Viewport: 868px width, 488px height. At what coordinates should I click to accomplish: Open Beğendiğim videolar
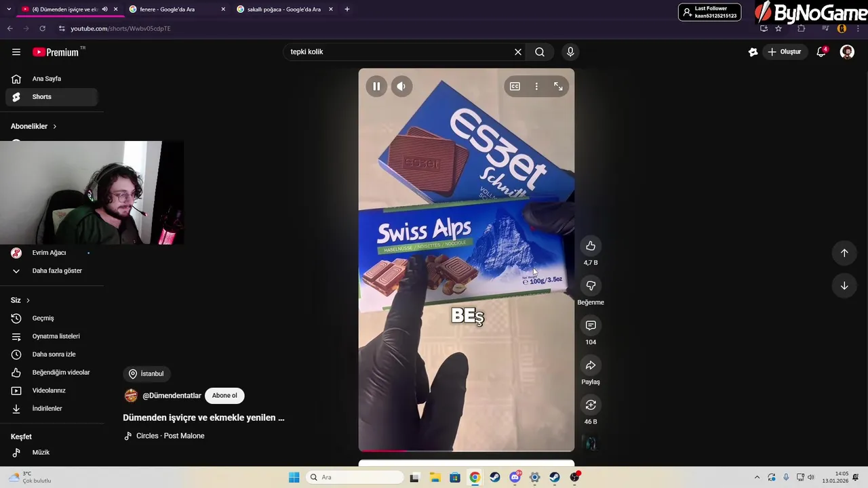coord(52,373)
